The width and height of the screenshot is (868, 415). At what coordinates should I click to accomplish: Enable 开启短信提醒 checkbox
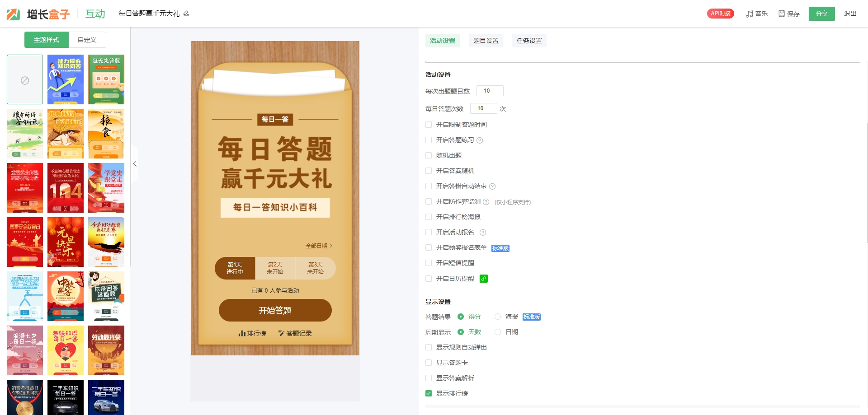tap(429, 263)
